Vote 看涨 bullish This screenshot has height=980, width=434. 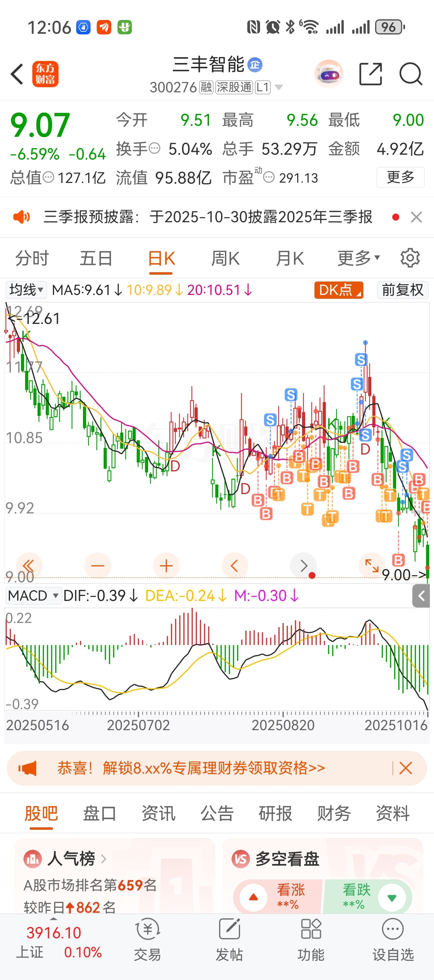click(278, 897)
